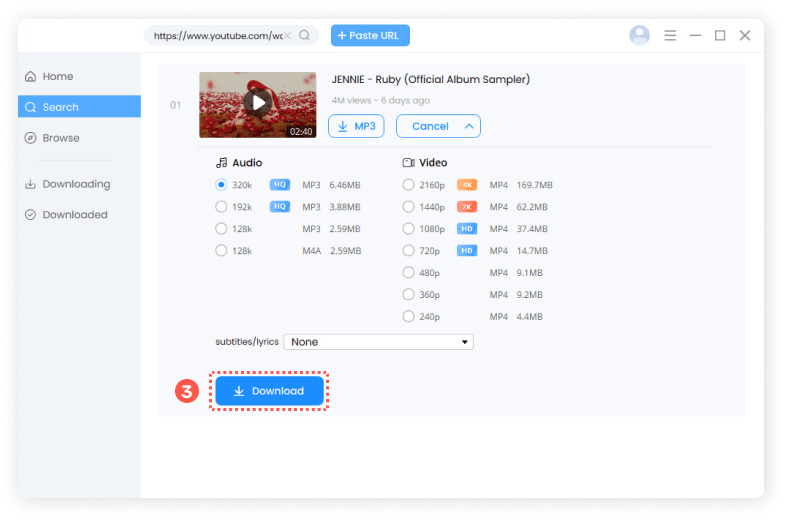This screenshot has height=520, width=786.
Task: Click the MP3 quick download button
Action: coord(356,126)
